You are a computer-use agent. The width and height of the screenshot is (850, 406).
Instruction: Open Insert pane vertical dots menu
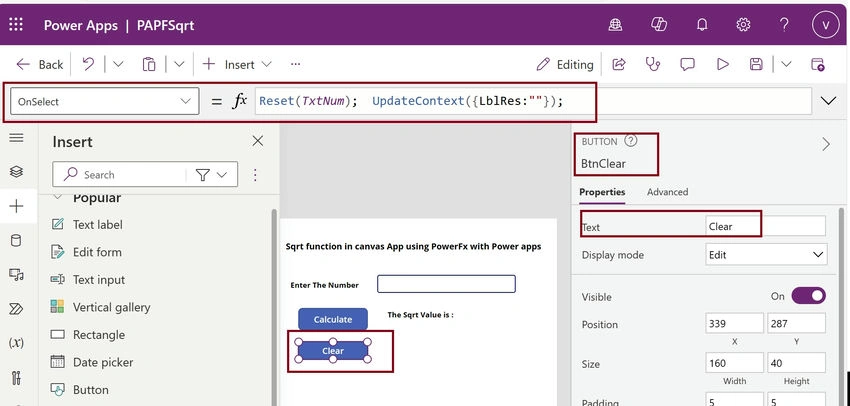pyautogui.click(x=255, y=175)
